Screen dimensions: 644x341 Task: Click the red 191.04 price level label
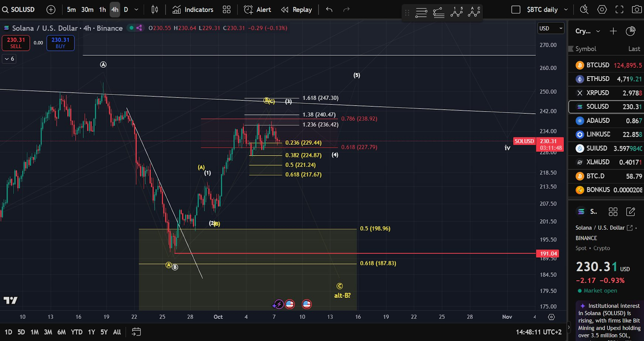[548, 254]
